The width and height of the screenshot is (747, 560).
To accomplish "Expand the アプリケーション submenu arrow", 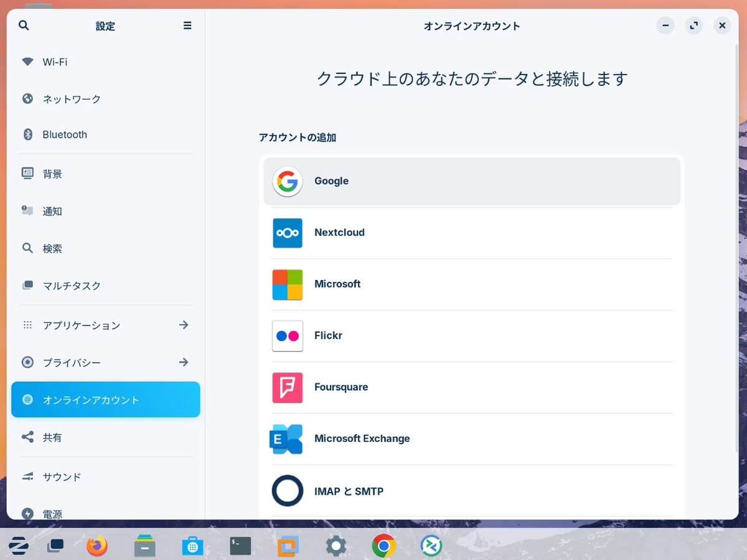I will [184, 325].
